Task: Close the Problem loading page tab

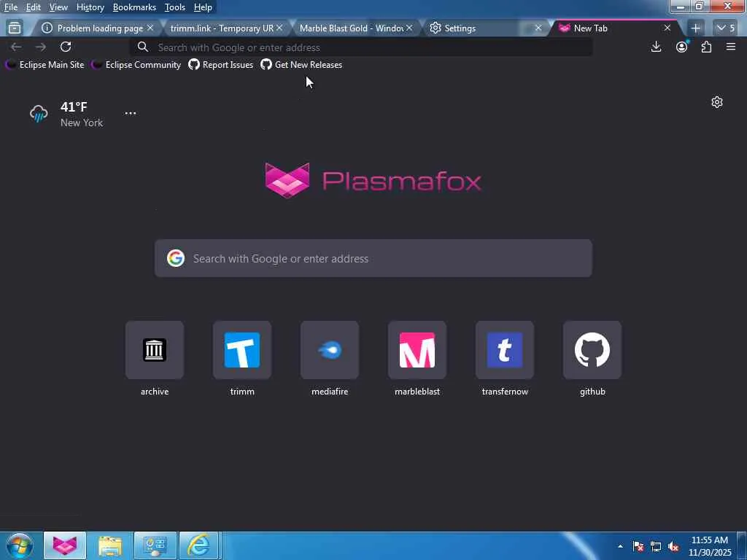Action: pyautogui.click(x=150, y=28)
